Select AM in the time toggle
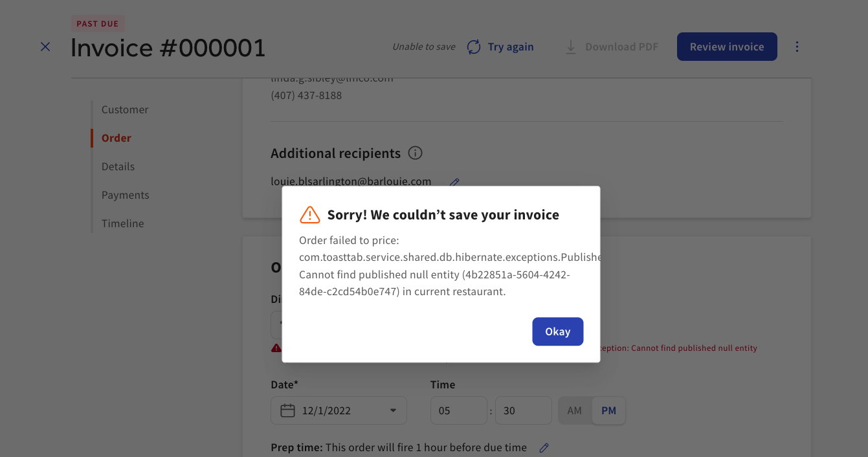This screenshot has width=868, height=457. pyautogui.click(x=574, y=410)
